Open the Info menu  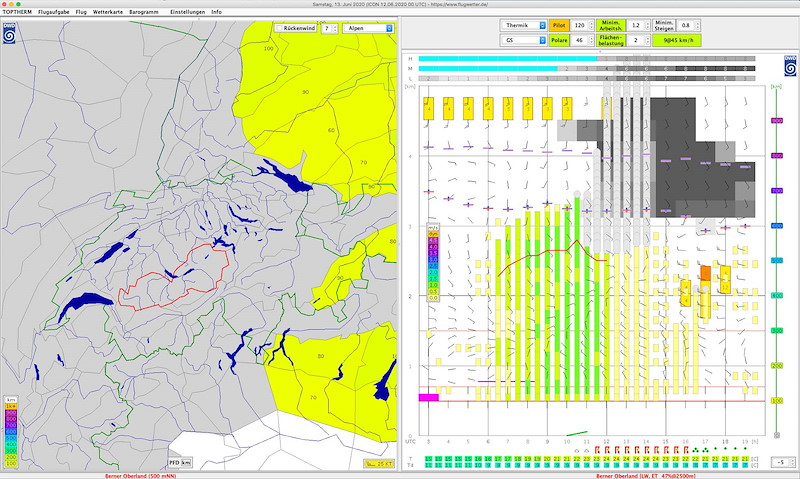coord(216,12)
